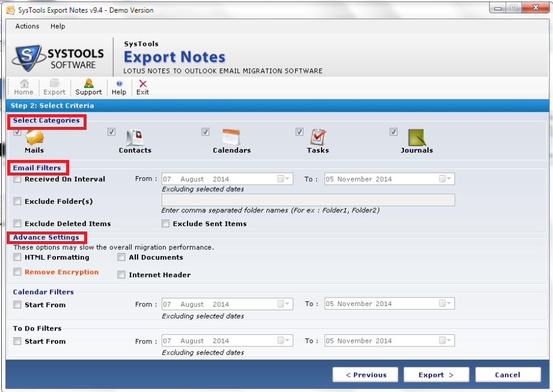Tick the Exclude Deleted Items checkbox
The image size is (553, 392).
(17, 224)
